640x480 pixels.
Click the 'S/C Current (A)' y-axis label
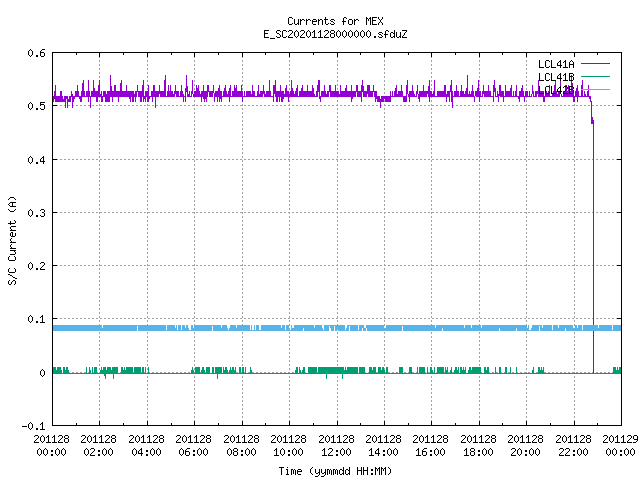[13, 241]
